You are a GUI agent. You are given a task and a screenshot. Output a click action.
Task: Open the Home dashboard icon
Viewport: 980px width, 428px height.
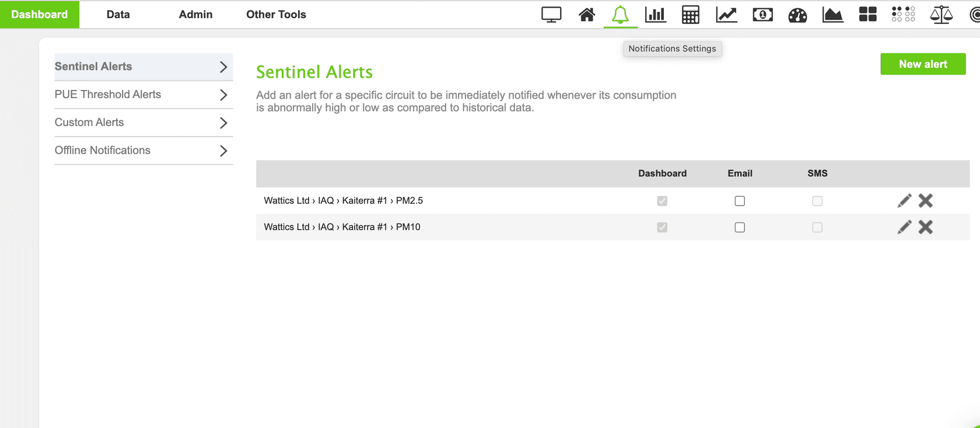(x=586, y=15)
